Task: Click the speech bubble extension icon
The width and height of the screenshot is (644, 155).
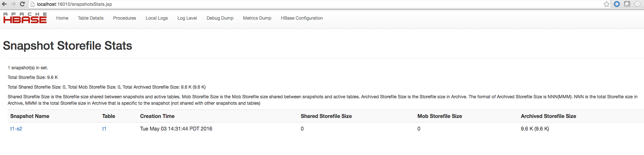Action: point(637,4)
